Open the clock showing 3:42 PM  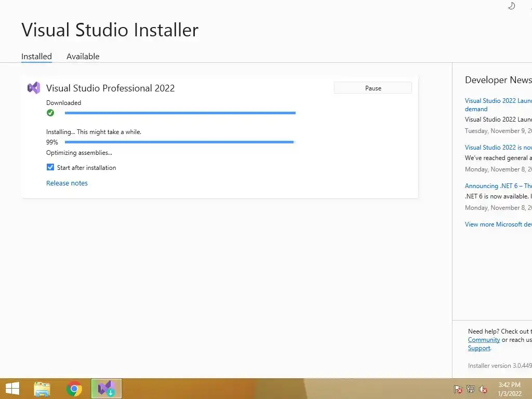pyautogui.click(x=510, y=389)
